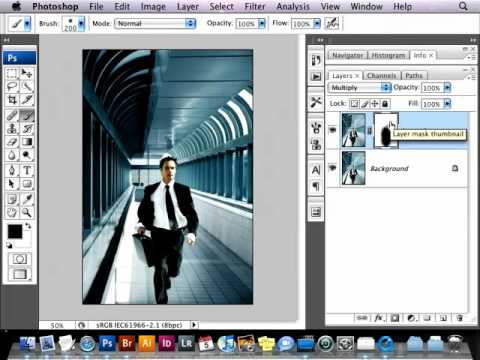The height and width of the screenshot is (360, 480).
Task: Switch to the Navigator tab
Action: pos(347,55)
